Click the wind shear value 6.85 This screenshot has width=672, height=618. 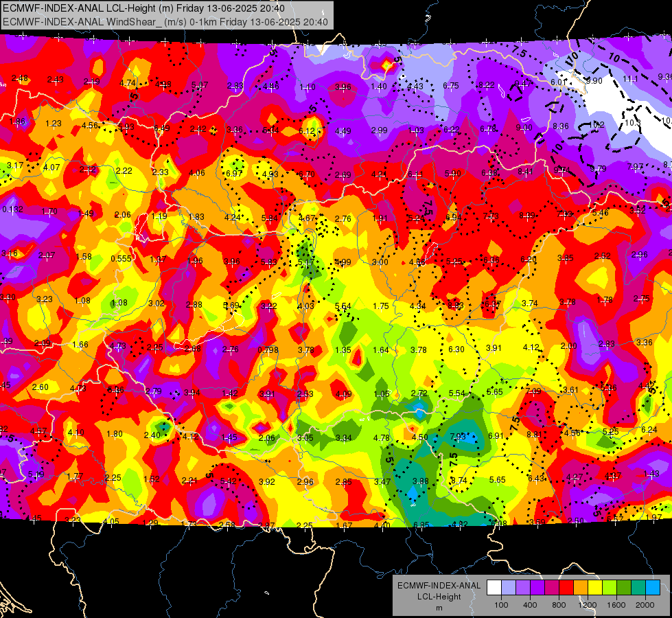coord(421,525)
